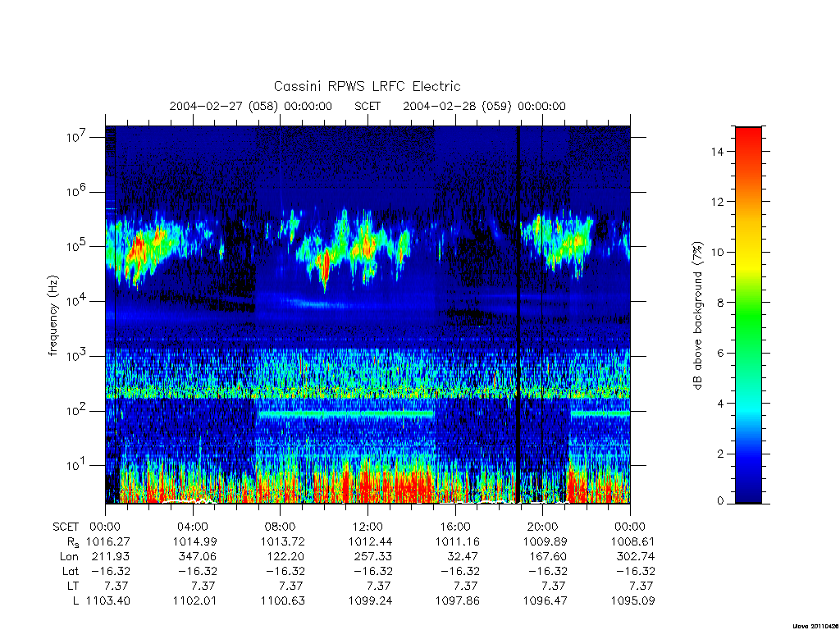Click the Lon value '302.74'

click(637, 557)
